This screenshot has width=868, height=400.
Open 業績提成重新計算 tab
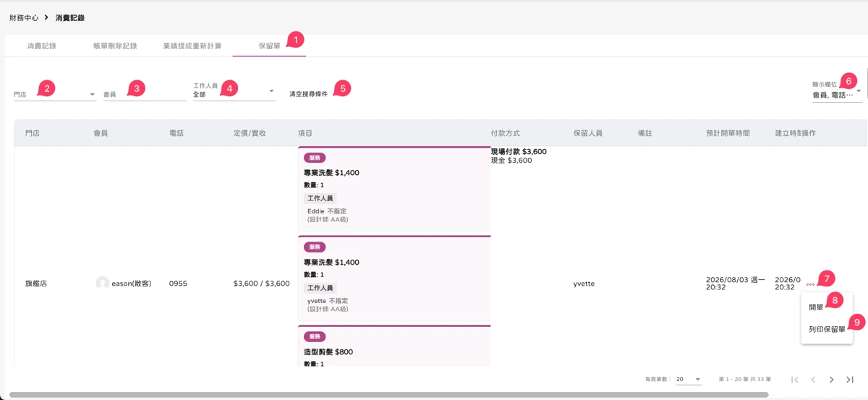(x=192, y=46)
